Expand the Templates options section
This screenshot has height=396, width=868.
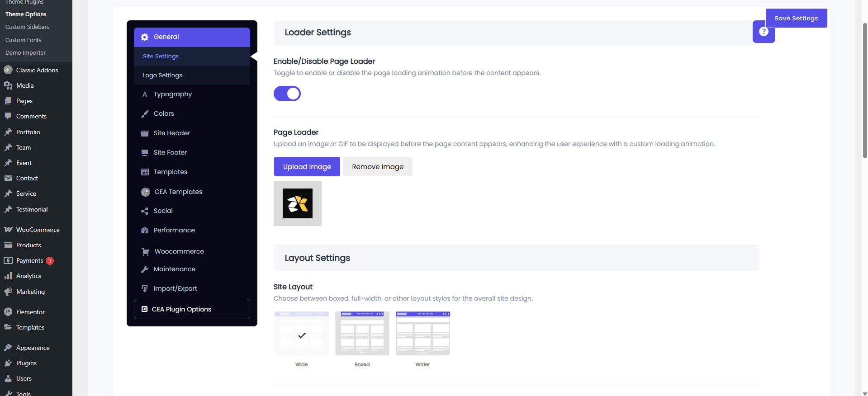pyautogui.click(x=171, y=172)
